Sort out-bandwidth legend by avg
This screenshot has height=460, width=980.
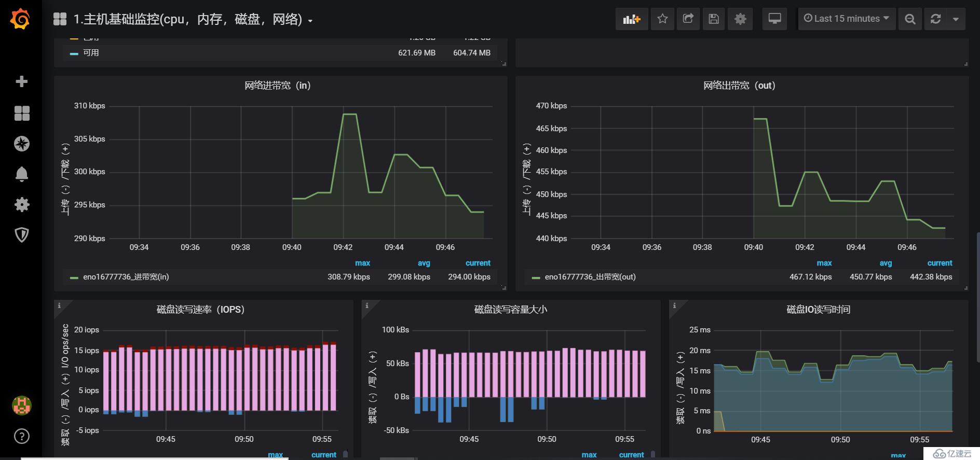[886, 263]
